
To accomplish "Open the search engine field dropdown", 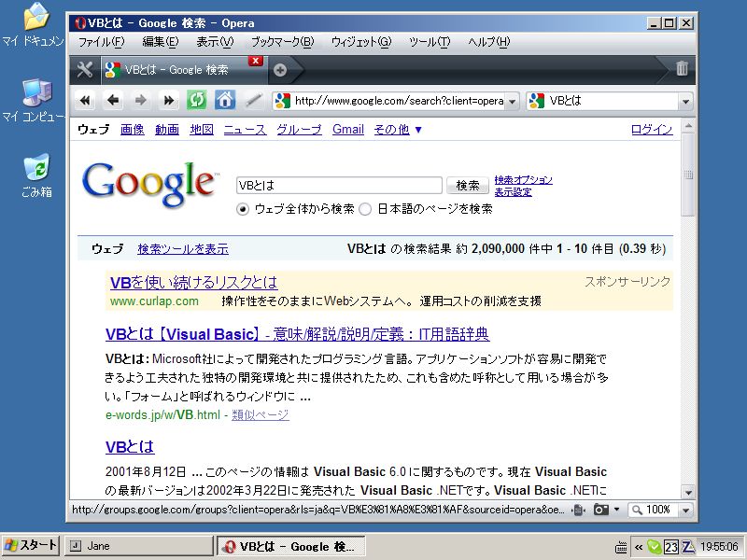I will pyautogui.click(x=685, y=101).
